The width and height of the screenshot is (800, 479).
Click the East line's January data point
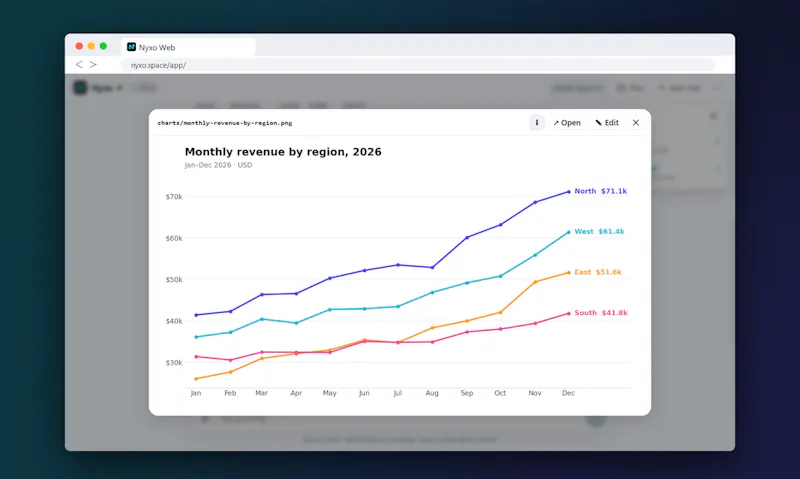tap(196, 379)
